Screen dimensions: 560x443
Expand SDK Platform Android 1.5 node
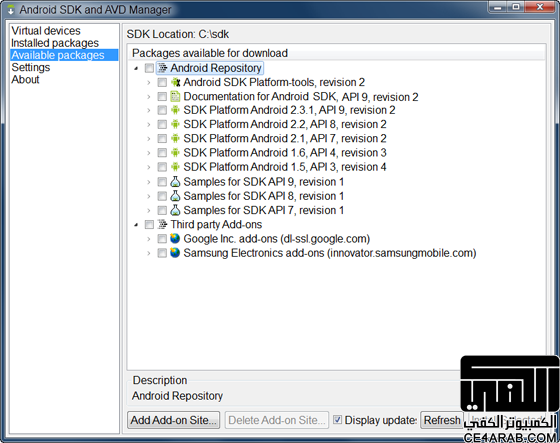click(149, 167)
